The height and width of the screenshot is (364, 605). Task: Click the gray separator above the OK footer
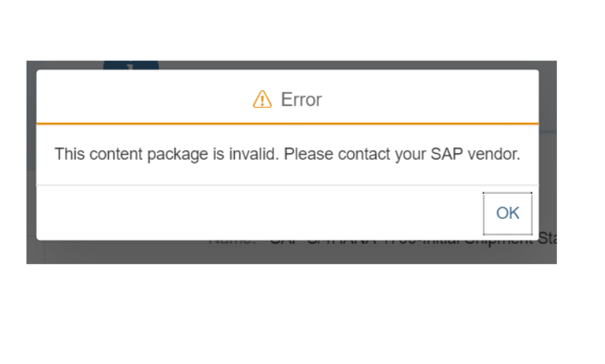[287, 185]
